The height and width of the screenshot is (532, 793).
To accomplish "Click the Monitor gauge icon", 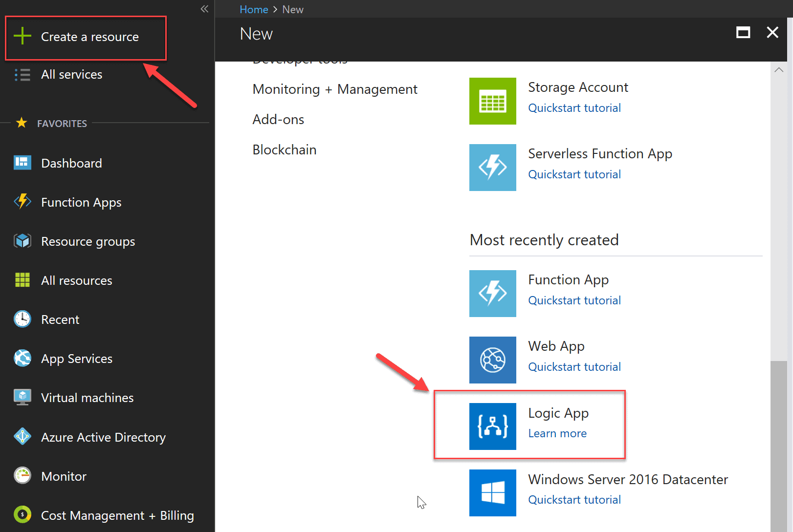I will tap(22, 475).
